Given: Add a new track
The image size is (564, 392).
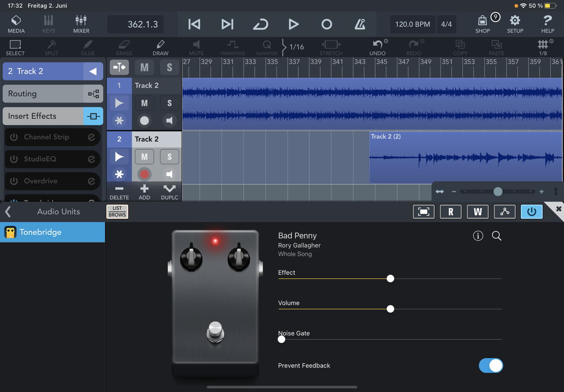Looking at the screenshot, I should click(145, 192).
